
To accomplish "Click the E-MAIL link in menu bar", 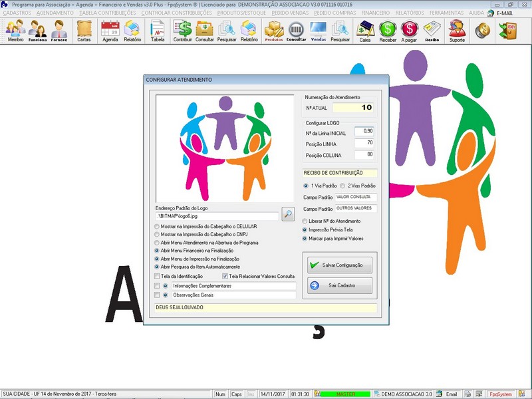I will point(505,13).
